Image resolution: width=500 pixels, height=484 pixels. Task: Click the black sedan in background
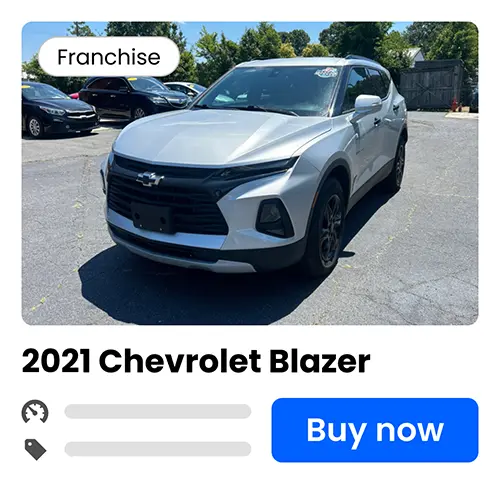[x=58, y=110]
